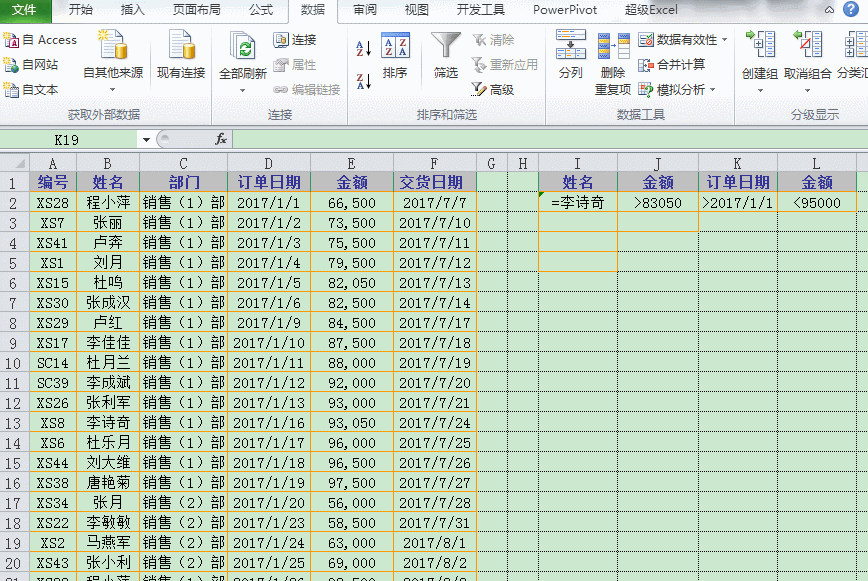Click into the formula bar

point(548,139)
